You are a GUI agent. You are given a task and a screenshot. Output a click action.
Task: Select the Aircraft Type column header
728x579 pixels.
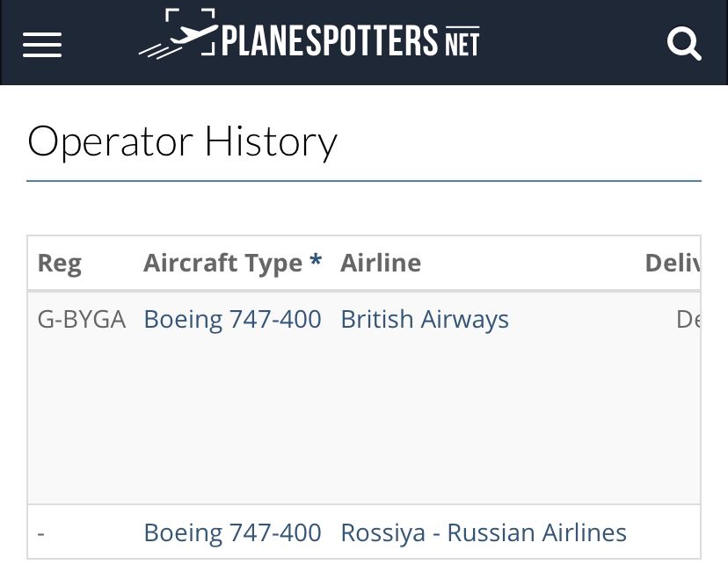222,263
